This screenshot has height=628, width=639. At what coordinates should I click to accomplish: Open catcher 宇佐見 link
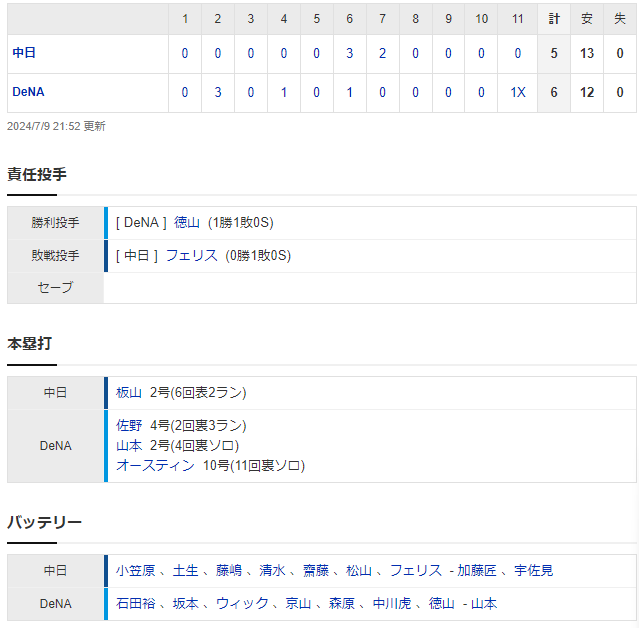tap(533, 571)
